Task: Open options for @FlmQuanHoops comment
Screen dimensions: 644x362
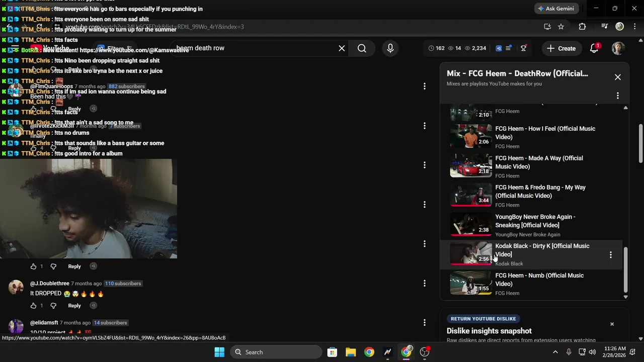Action: click(x=425, y=86)
